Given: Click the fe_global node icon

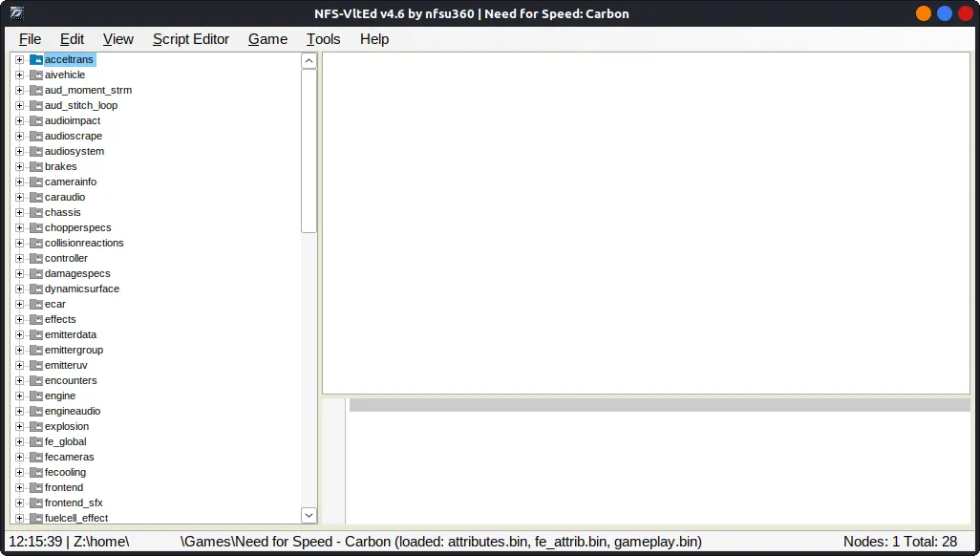Looking at the screenshot, I should click(36, 441).
